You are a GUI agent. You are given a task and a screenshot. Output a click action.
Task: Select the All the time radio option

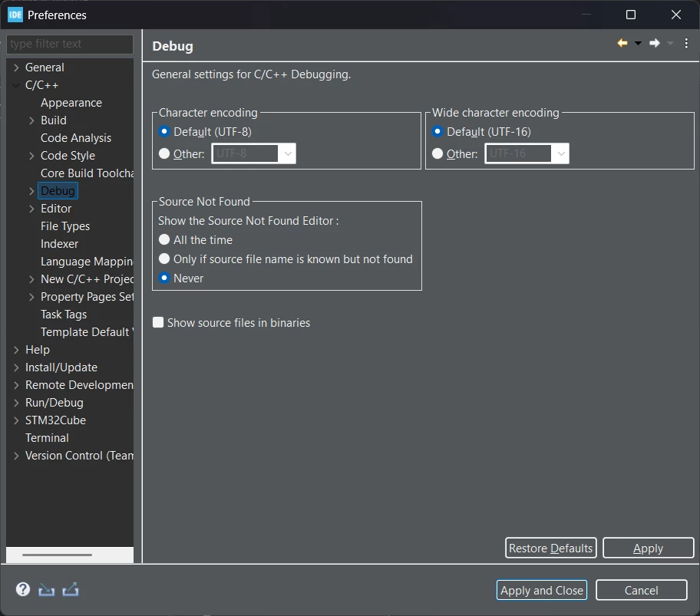tap(164, 239)
